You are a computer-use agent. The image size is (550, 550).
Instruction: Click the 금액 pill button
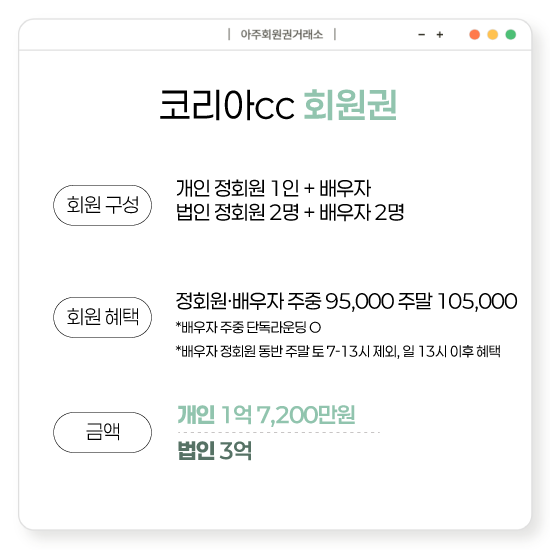point(102,432)
